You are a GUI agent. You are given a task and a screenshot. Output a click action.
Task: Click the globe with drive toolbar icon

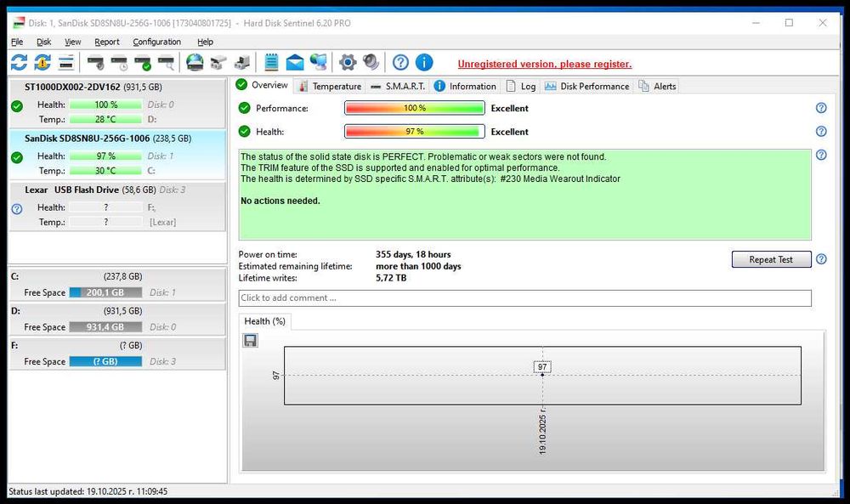pos(195,63)
